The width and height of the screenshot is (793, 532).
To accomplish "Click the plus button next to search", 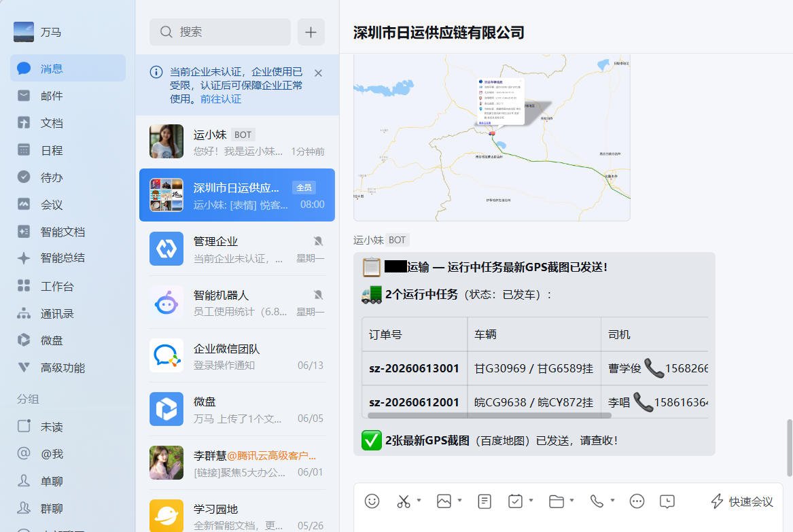I will pos(311,32).
